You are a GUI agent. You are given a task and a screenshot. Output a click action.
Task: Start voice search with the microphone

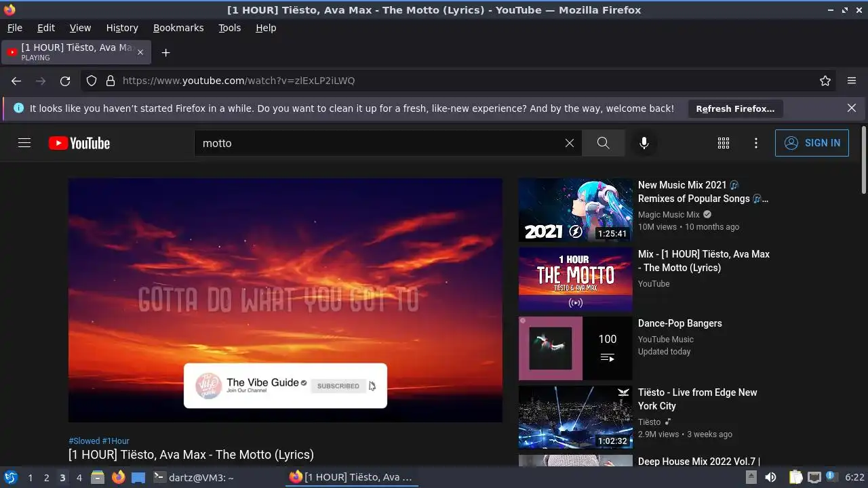coord(644,143)
